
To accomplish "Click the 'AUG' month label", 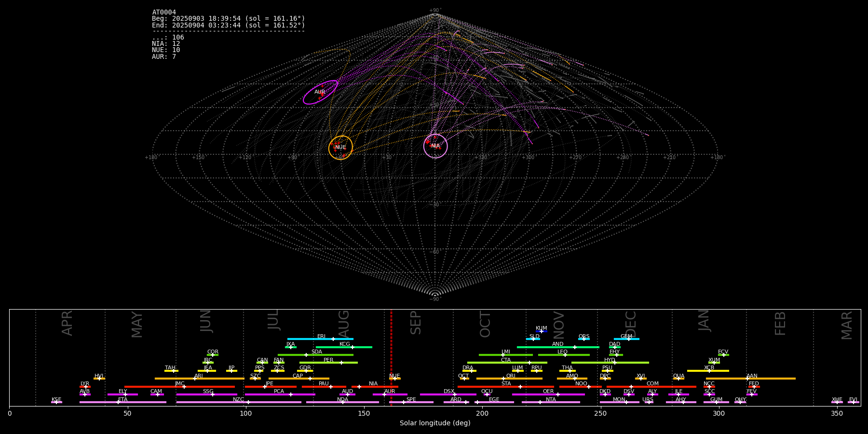I will point(344,323).
